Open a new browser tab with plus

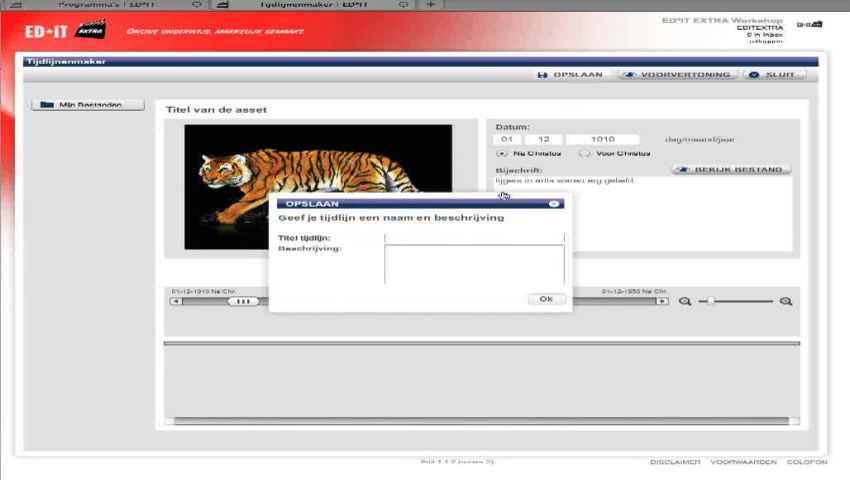pos(430,4)
